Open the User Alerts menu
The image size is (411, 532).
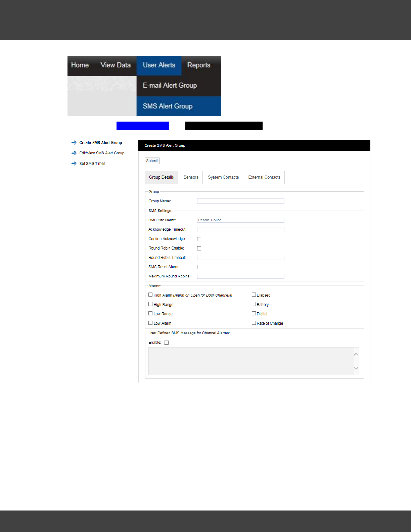point(159,65)
